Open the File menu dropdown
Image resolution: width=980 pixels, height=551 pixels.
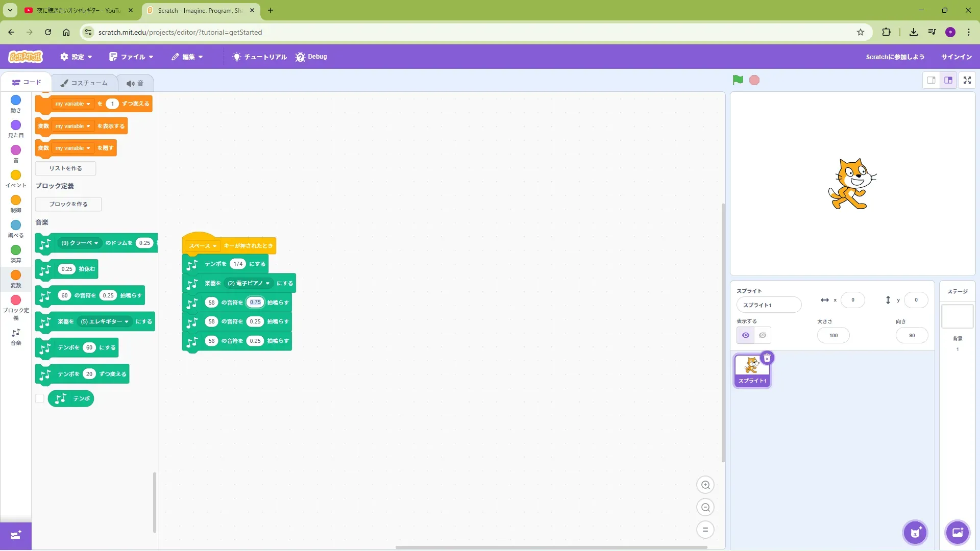tap(131, 57)
